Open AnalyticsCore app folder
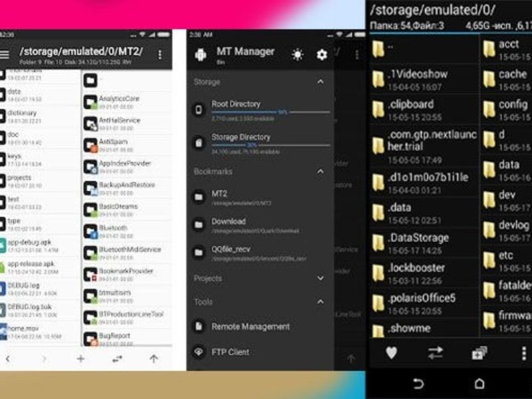The width and height of the screenshot is (532, 399). coord(128,102)
